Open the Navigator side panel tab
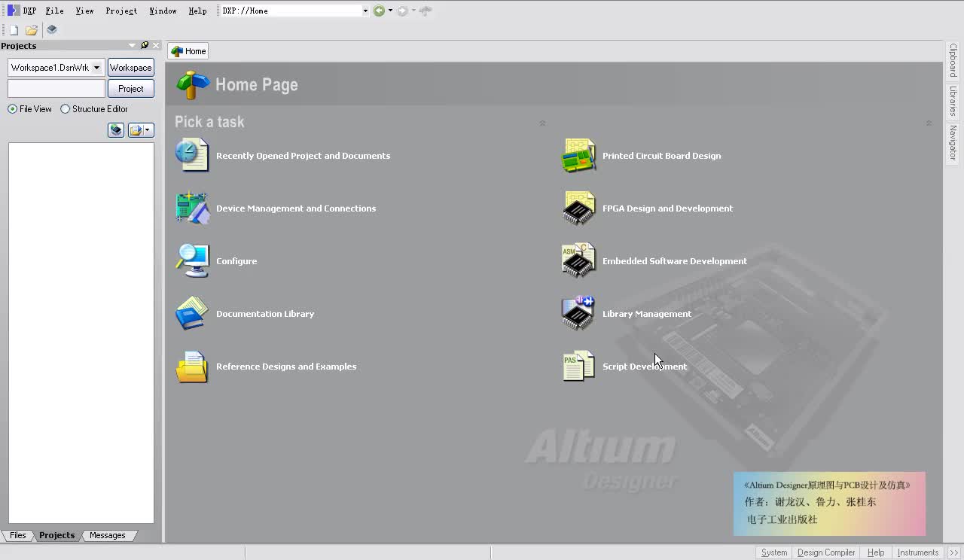 953,142
